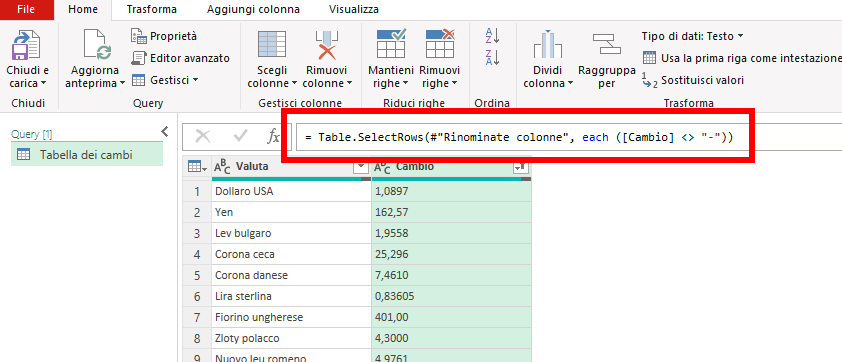Click the Cambio column type icon

point(382,167)
